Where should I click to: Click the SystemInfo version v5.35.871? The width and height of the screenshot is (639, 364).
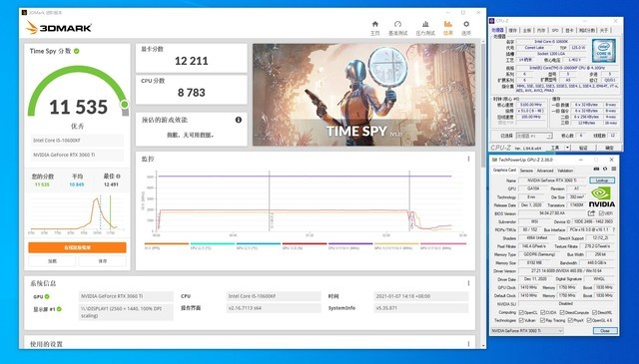point(385,308)
